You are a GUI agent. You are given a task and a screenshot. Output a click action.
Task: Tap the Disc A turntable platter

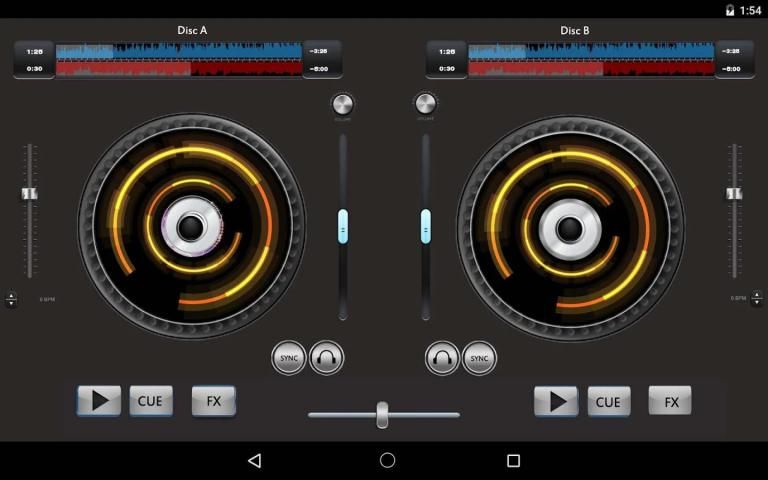pyautogui.click(x=191, y=227)
